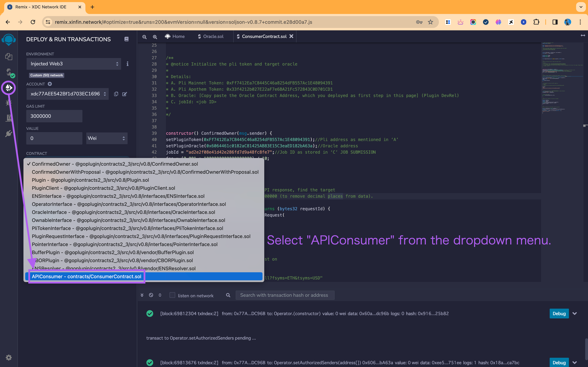The height and width of the screenshot is (367, 588).
Task: Open the File Explorer sidebar panel
Action: tap(9, 57)
